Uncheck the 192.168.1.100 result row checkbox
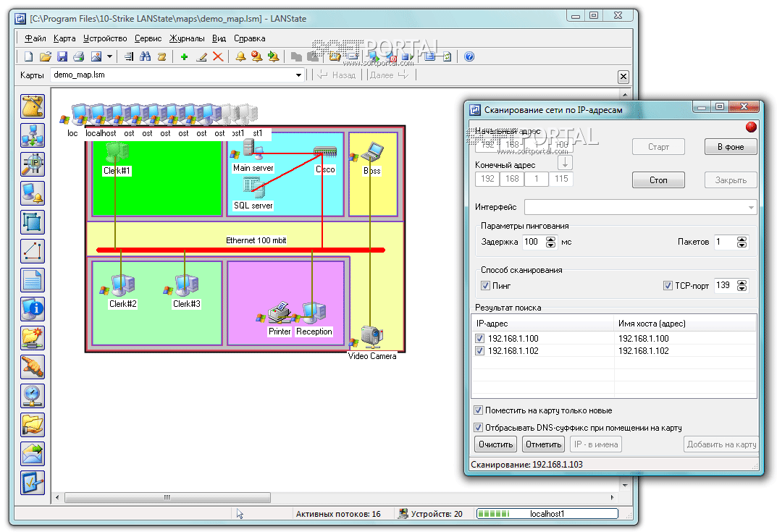 pos(479,338)
